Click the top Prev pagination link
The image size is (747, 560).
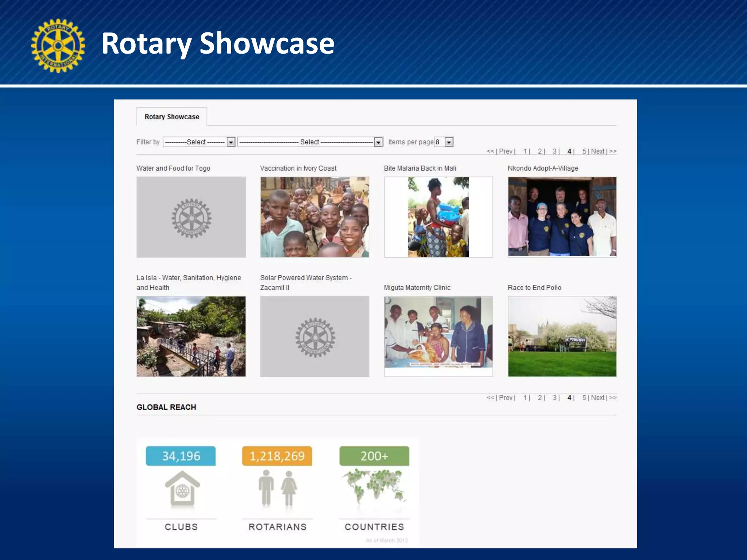tap(506, 151)
